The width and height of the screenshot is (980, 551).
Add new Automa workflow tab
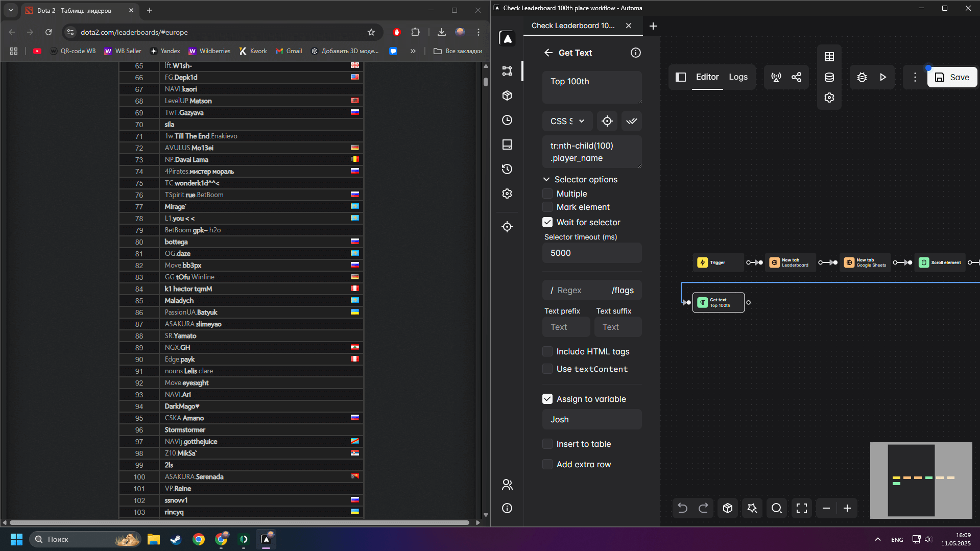point(653,26)
